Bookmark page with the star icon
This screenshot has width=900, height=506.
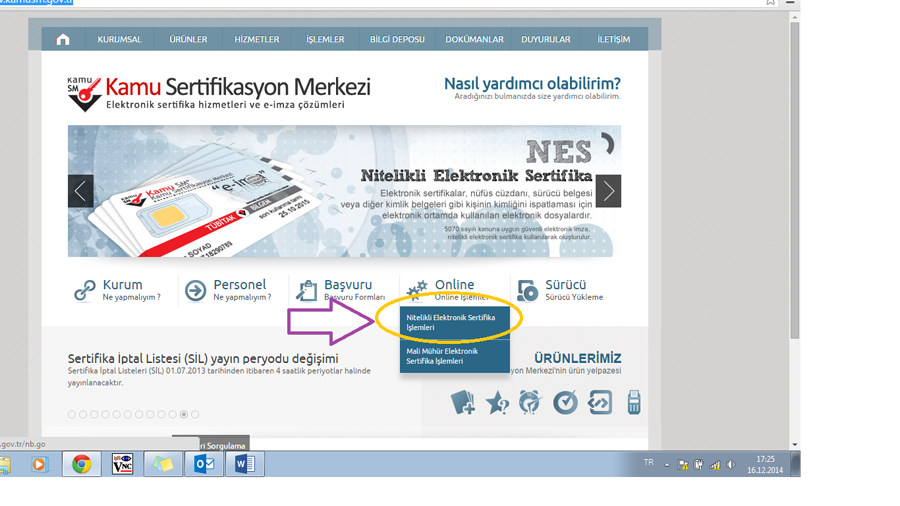click(x=770, y=2)
